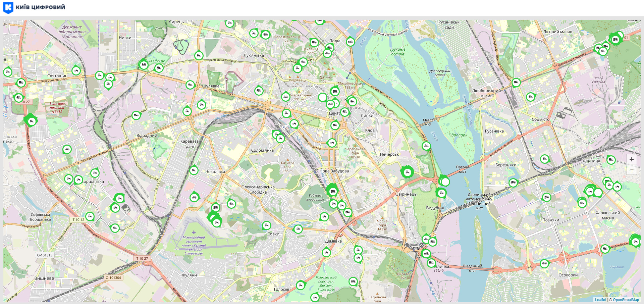Viewport: 644px width, 304px height.
Task: Open the OpenStreetMap copyright link
Action: tap(626, 300)
